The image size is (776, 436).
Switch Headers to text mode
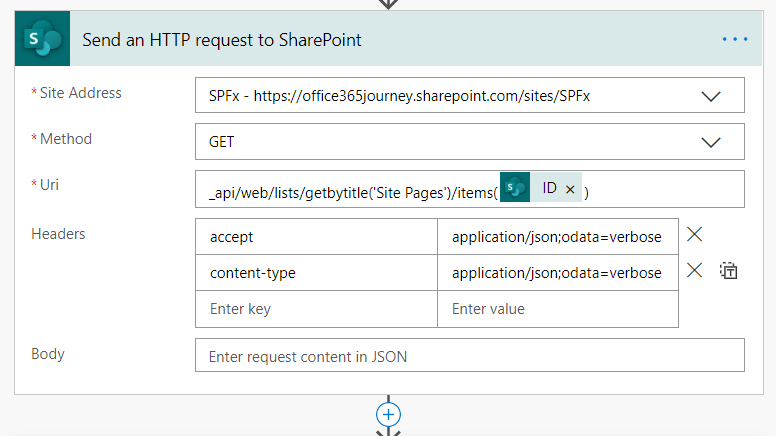point(728,271)
